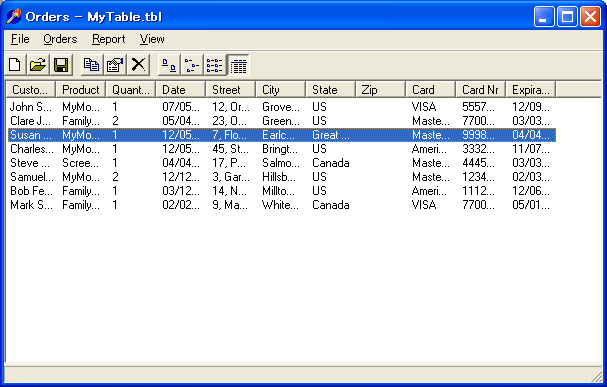Click the Expiration column header
The height and width of the screenshot is (387, 607).
click(530, 90)
